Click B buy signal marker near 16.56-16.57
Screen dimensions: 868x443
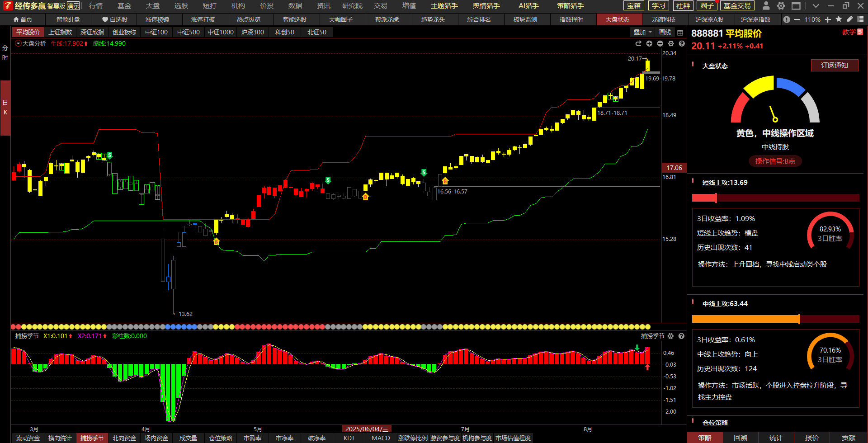445,181
